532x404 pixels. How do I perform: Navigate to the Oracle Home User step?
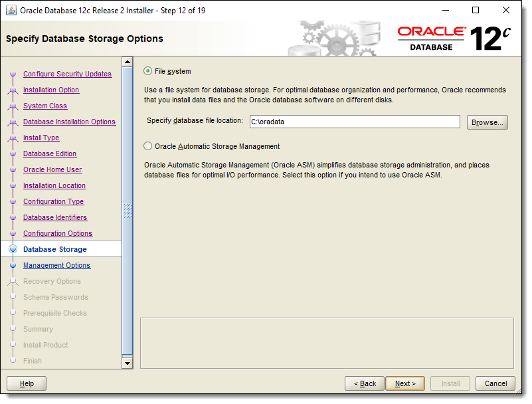point(52,169)
